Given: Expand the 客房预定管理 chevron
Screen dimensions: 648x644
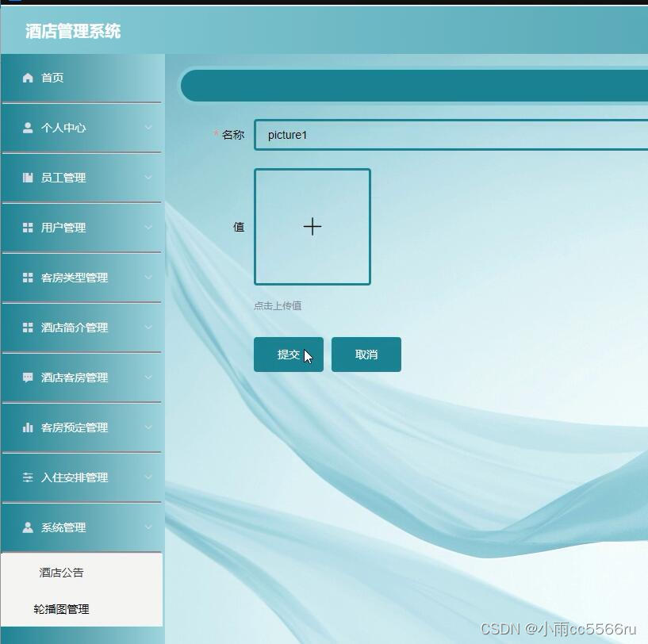Looking at the screenshot, I should [148, 427].
